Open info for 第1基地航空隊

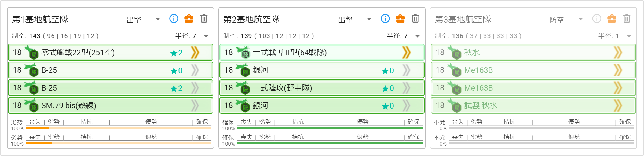click(x=174, y=18)
